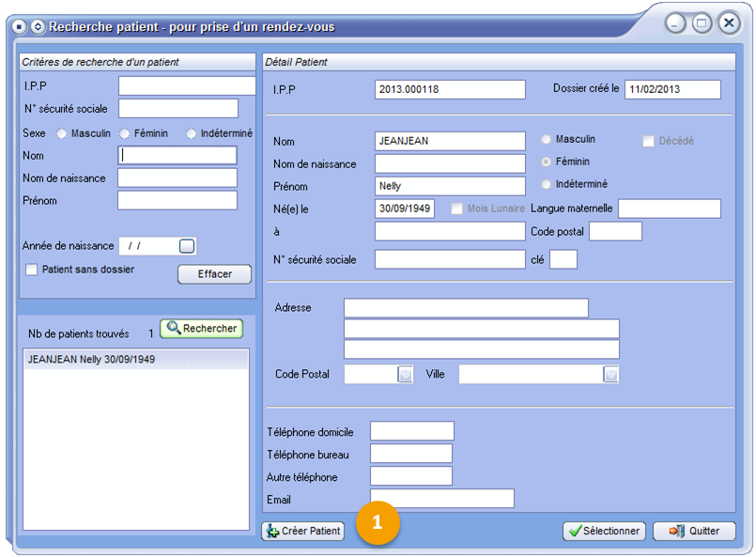Open the Ville dropdown list

(610, 375)
